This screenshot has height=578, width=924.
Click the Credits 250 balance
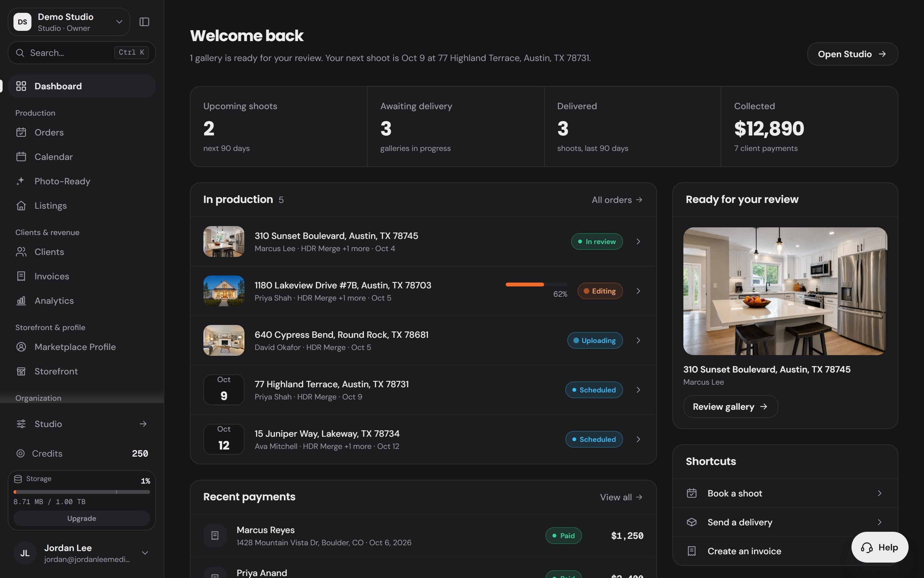click(x=140, y=453)
